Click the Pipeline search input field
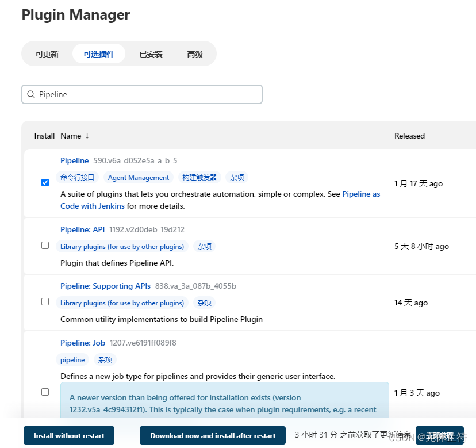476x448 pixels. [142, 94]
